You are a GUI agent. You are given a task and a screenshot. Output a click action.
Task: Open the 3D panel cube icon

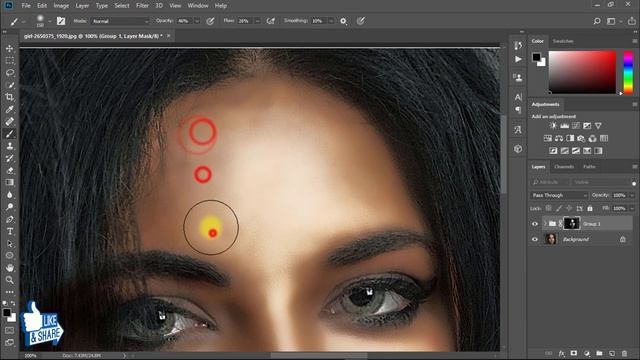tap(518, 149)
